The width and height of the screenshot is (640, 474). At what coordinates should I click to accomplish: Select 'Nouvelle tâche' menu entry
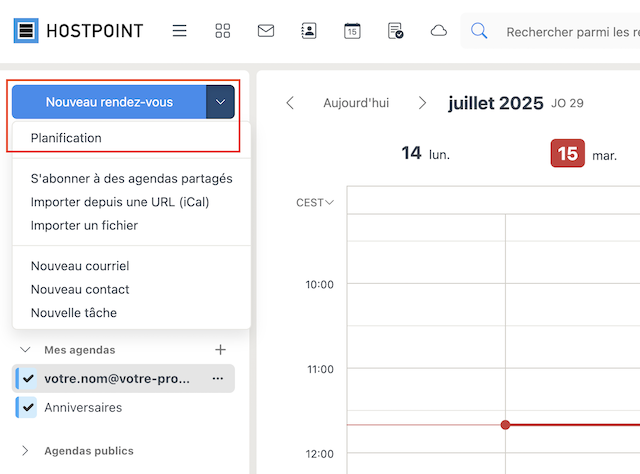tap(131, 313)
